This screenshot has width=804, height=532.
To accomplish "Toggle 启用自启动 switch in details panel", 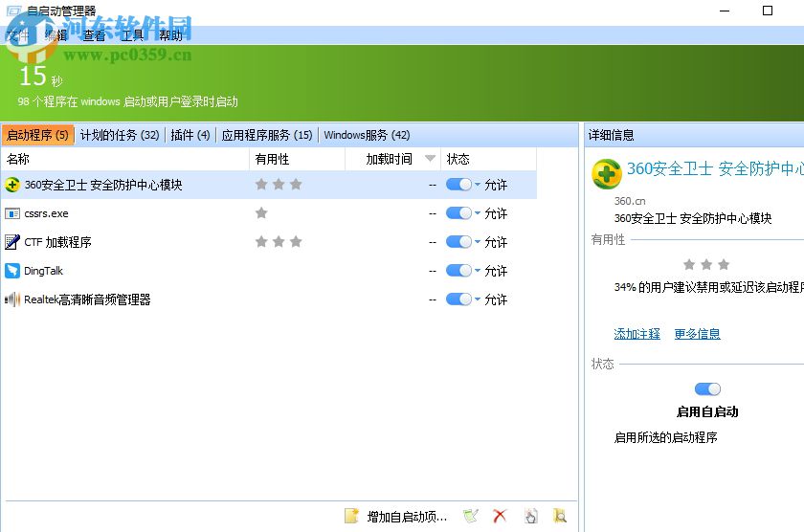I will pyautogui.click(x=707, y=389).
